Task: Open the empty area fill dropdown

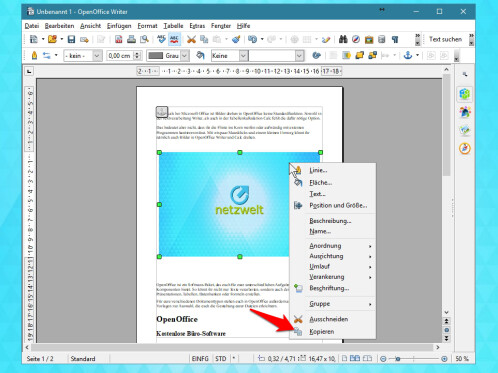Action: (x=299, y=56)
